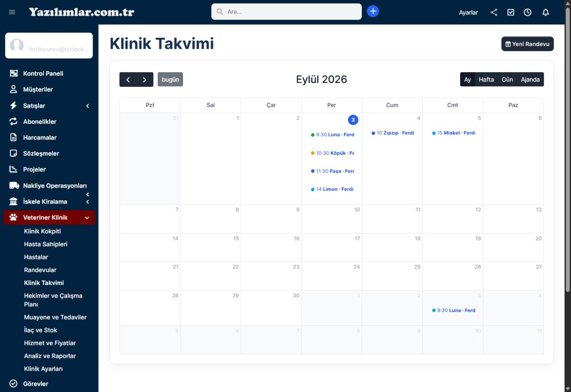This screenshot has height=392, width=571.
Task: Click the Müşteriler person icon
Action: (13, 90)
